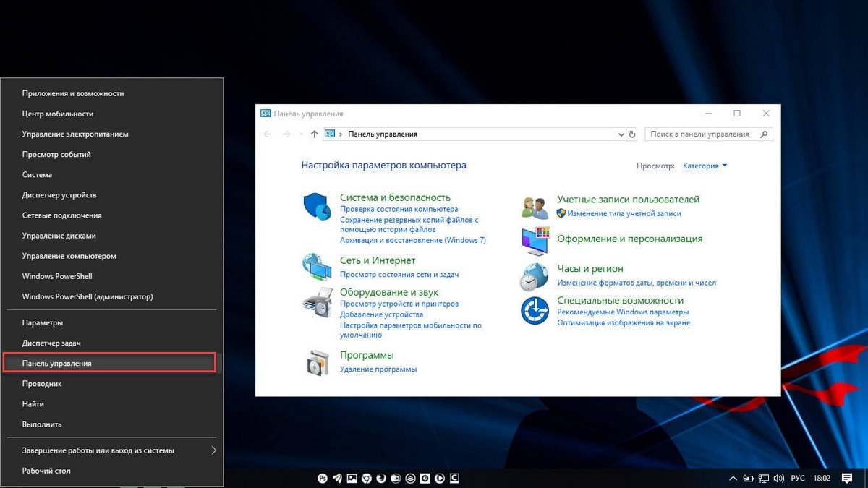The width and height of the screenshot is (868, 488).
Task: Open Photoshop from the taskbar
Action: tap(323, 479)
